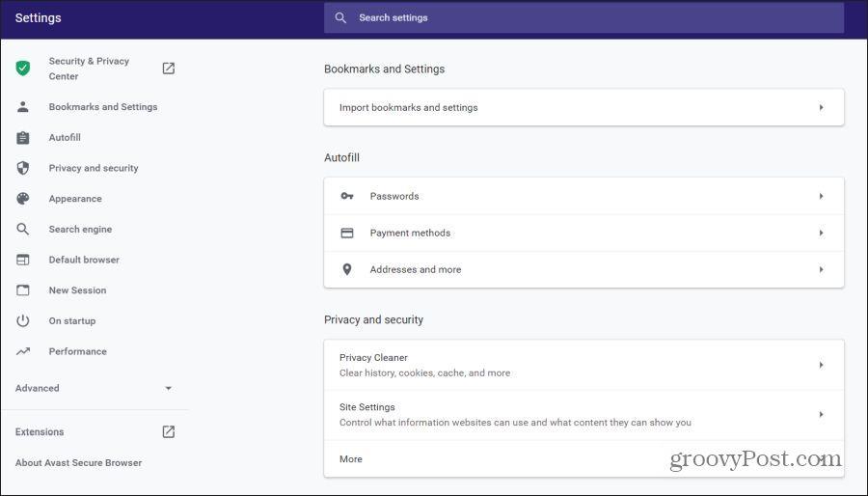Click the New Session icon in sidebar
This screenshot has width=868, height=496.
point(23,290)
